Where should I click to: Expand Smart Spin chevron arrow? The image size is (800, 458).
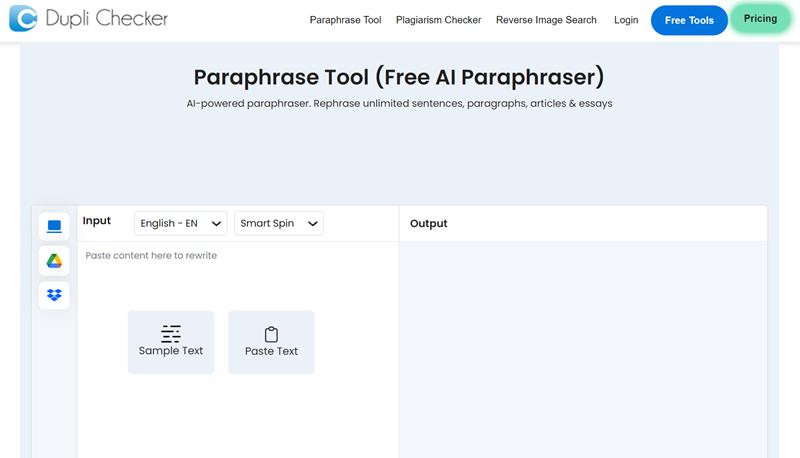[x=313, y=224]
